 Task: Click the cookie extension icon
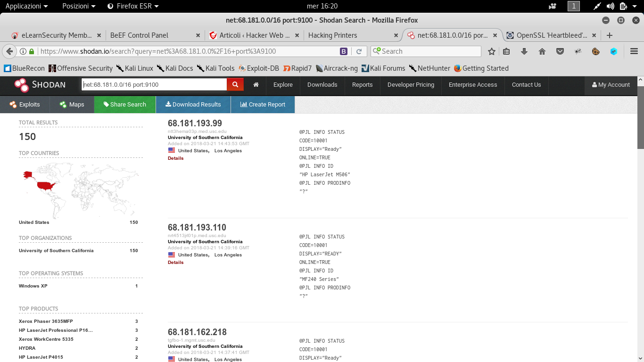point(596,51)
